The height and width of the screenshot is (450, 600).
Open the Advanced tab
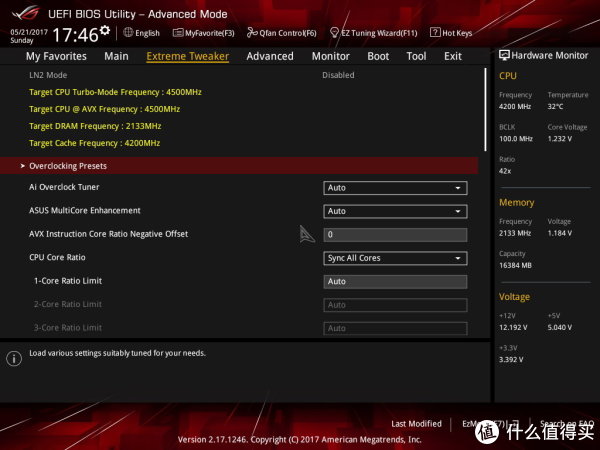(x=270, y=56)
